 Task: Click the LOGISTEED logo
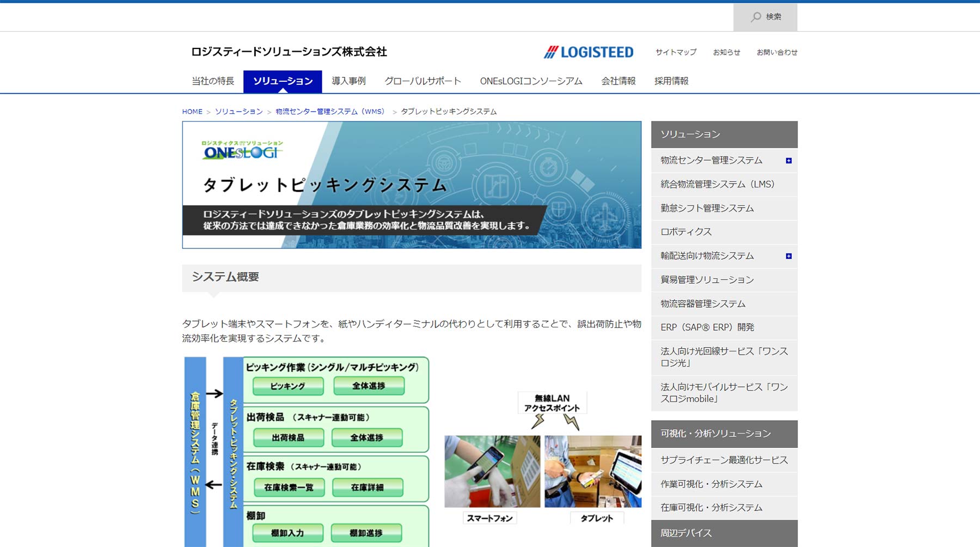pyautogui.click(x=589, y=52)
